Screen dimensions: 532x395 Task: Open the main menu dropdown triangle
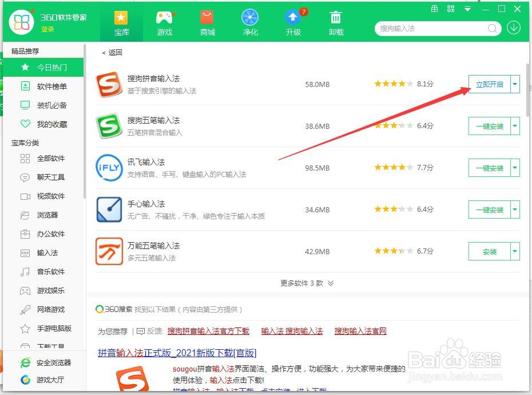click(467, 9)
